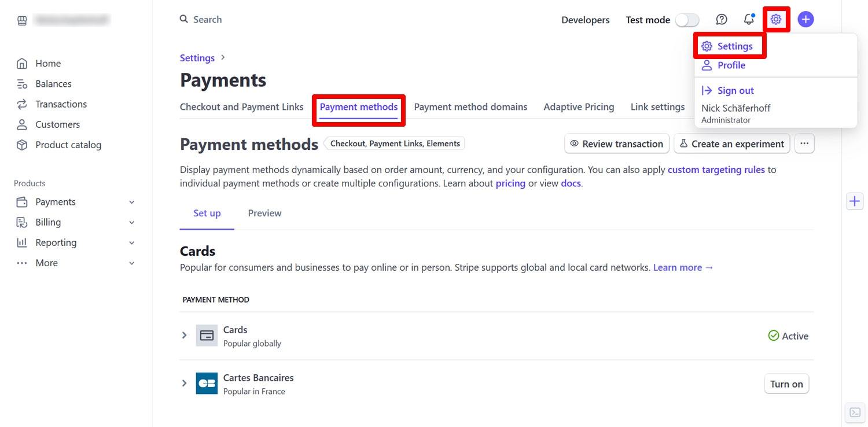Screen dimensions: 868x427
Task: Click the settings gear icon in header
Action: click(x=776, y=20)
